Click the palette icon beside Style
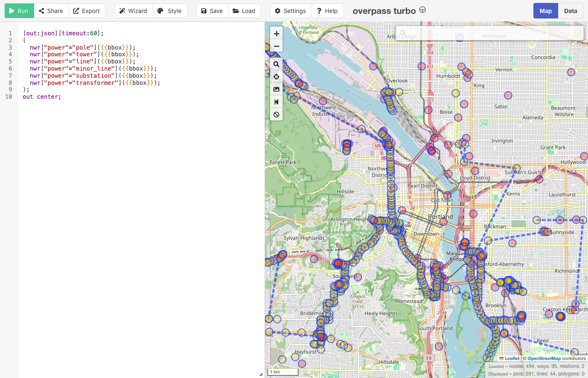 (x=160, y=11)
